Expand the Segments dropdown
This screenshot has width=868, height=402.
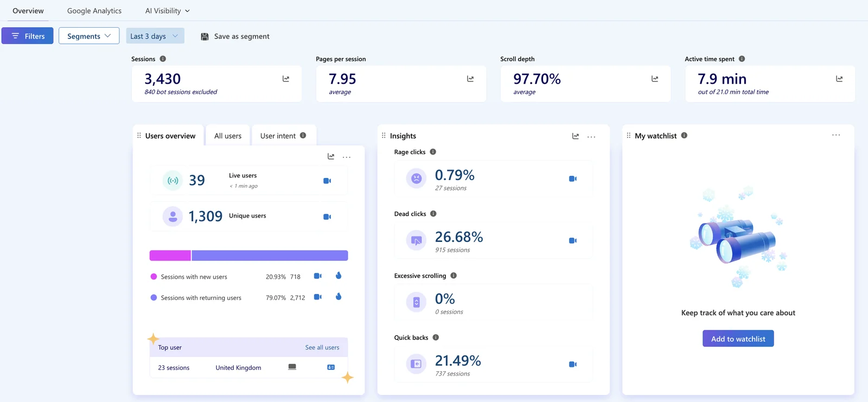tap(89, 36)
